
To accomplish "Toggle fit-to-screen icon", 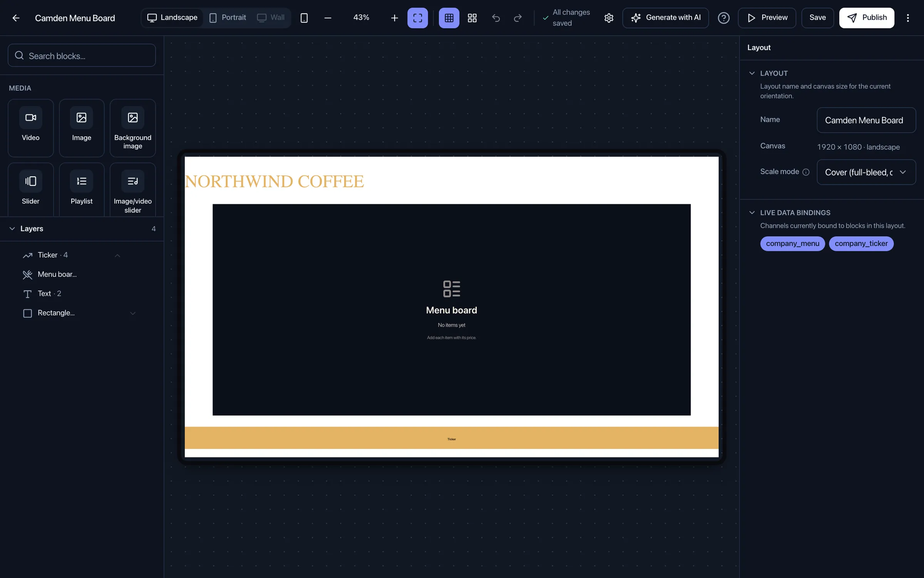I will [418, 18].
